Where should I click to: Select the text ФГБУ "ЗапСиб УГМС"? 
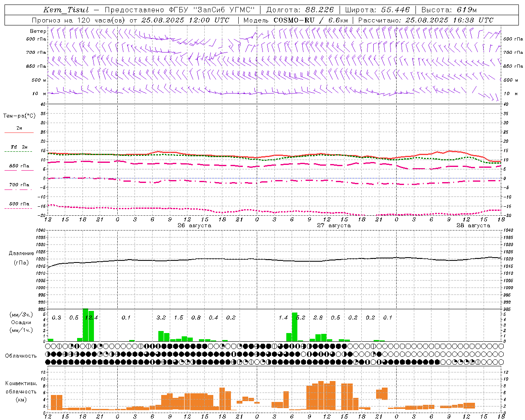point(212,10)
